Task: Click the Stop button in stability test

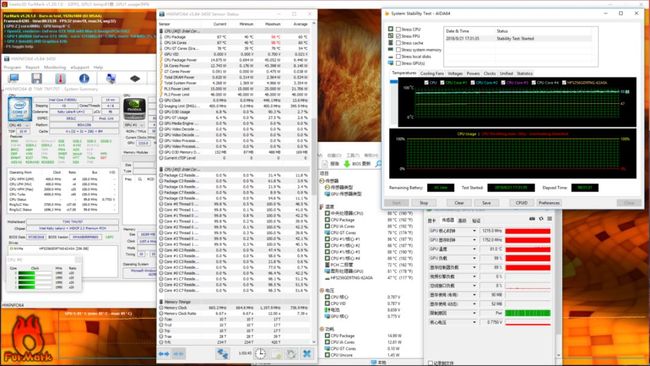Action: coord(424,203)
